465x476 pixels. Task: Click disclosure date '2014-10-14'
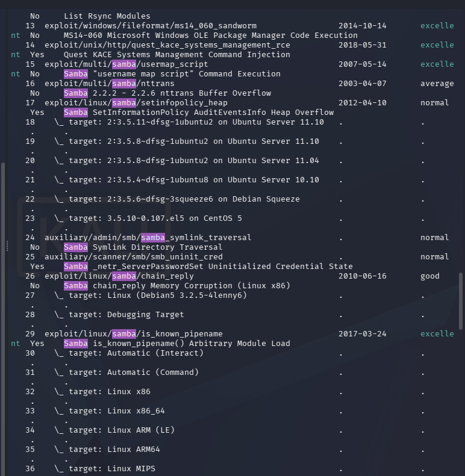tap(362, 26)
